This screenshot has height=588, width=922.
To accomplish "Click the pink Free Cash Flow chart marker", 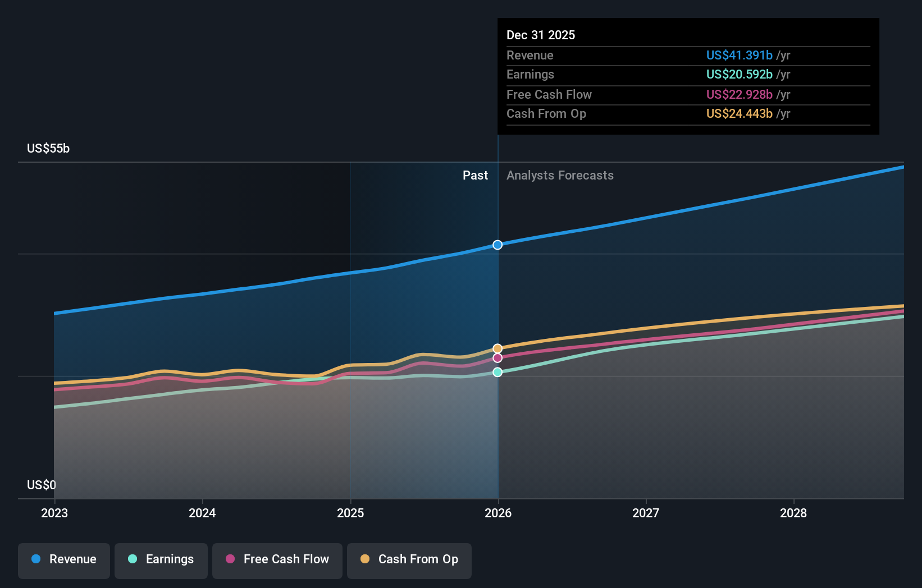I will click(x=497, y=358).
